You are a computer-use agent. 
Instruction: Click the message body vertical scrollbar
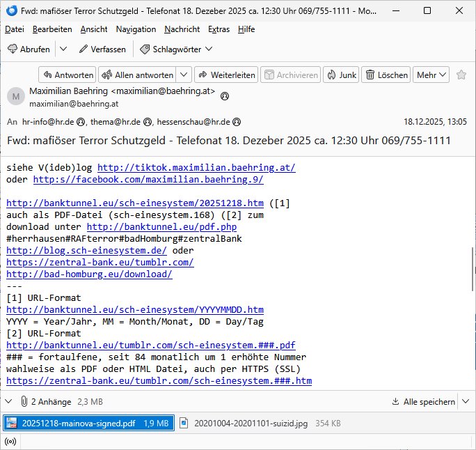coord(471,272)
